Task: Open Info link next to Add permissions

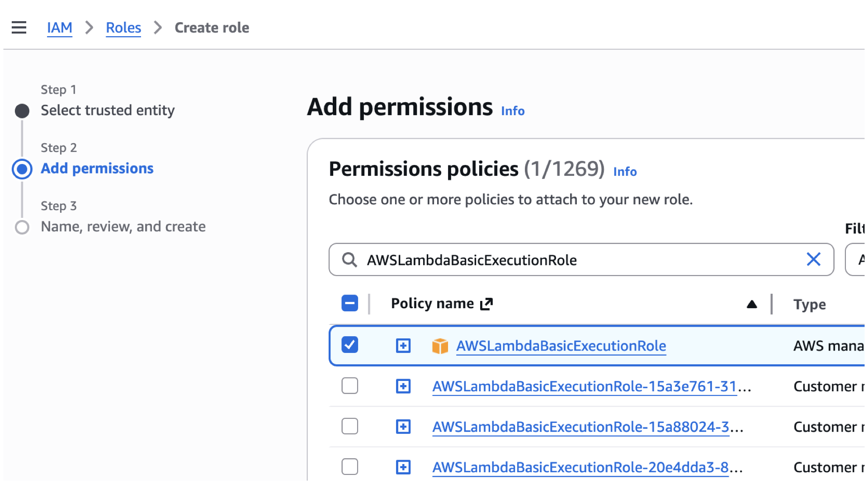Action: [x=512, y=111]
